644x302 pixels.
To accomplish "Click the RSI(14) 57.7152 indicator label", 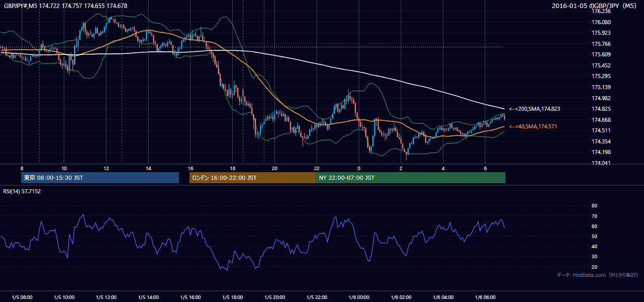I will tap(22, 191).
